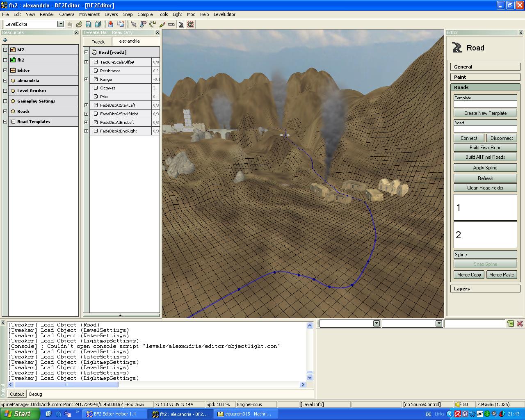The width and height of the screenshot is (525, 420).
Task: Open the LevelEditor mode dropdown
Action: click(61, 24)
